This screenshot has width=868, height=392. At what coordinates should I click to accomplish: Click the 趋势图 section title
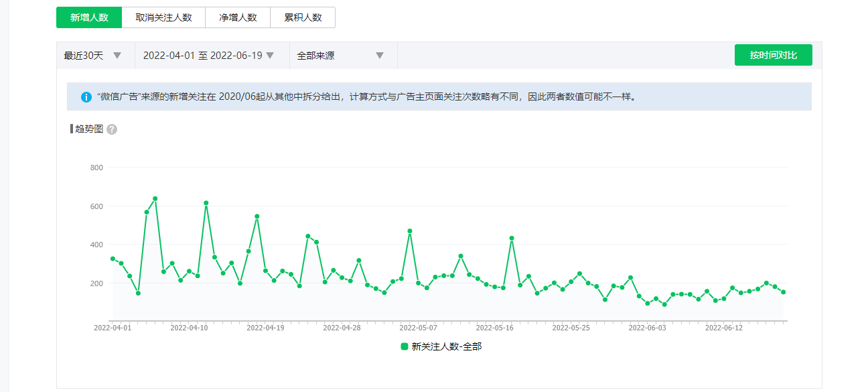[x=89, y=129]
